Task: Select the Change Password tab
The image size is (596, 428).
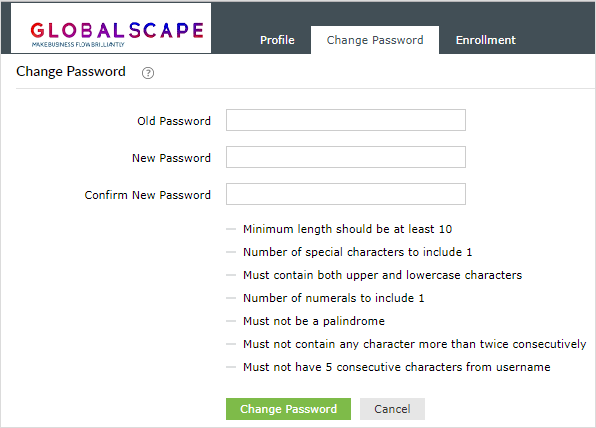Action: [x=375, y=40]
